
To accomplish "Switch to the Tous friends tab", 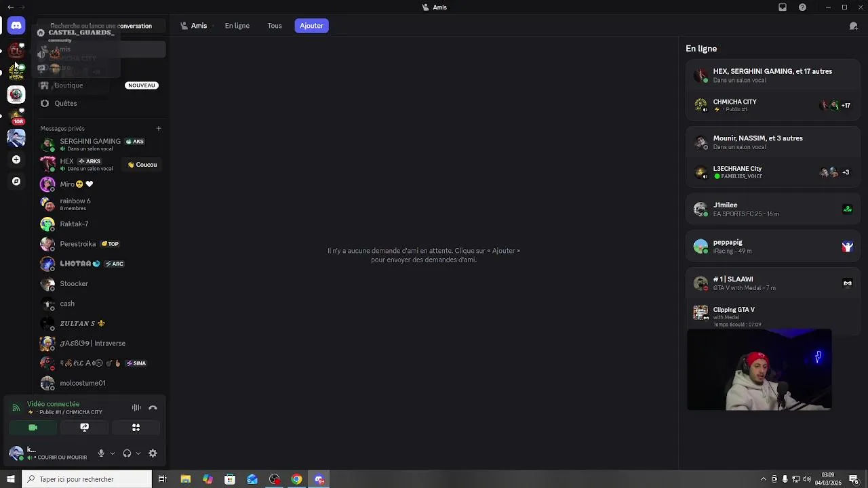I will 275,26.
